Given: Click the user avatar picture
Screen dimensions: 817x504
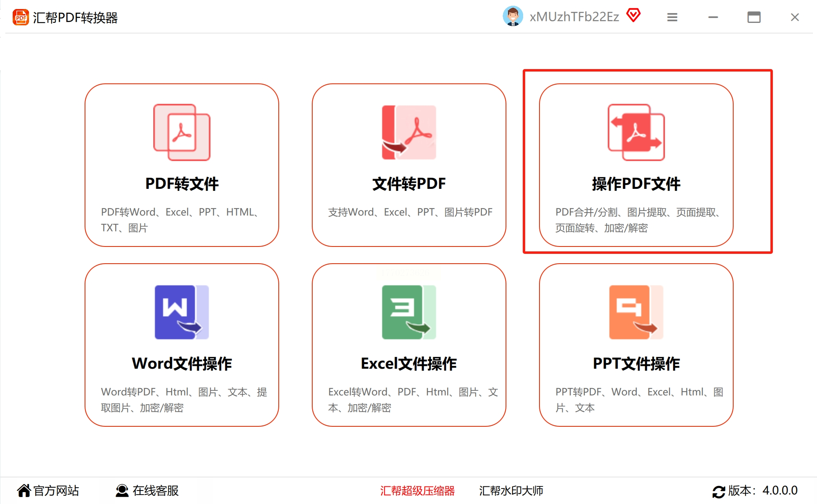Looking at the screenshot, I should pyautogui.click(x=513, y=17).
